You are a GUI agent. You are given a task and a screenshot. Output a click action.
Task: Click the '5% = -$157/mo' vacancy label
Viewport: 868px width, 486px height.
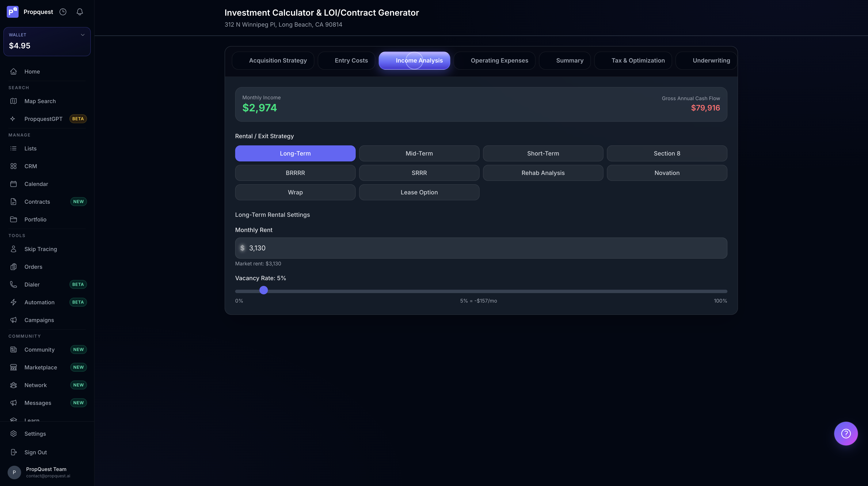tap(479, 301)
